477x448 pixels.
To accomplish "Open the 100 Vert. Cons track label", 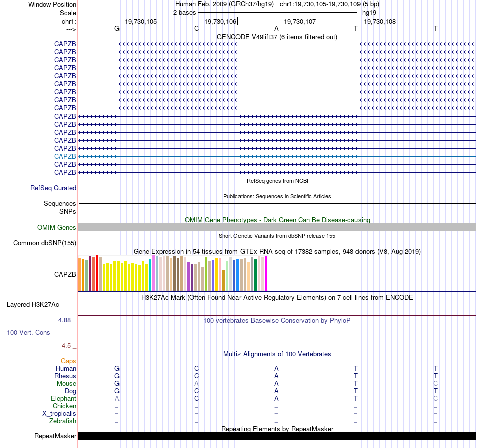I will coord(28,332).
